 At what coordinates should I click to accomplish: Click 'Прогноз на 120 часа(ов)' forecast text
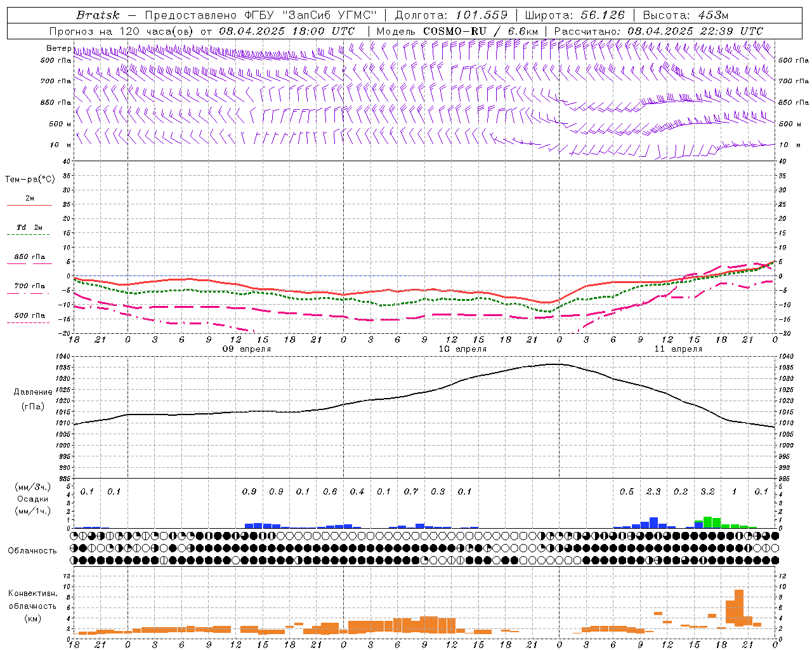pyautogui.click(x=122, y=31)
